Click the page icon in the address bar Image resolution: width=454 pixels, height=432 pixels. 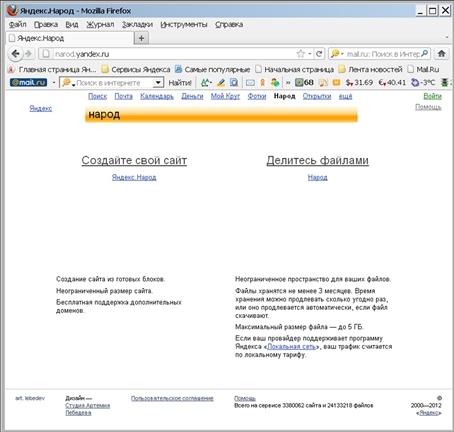pos(46,54)
